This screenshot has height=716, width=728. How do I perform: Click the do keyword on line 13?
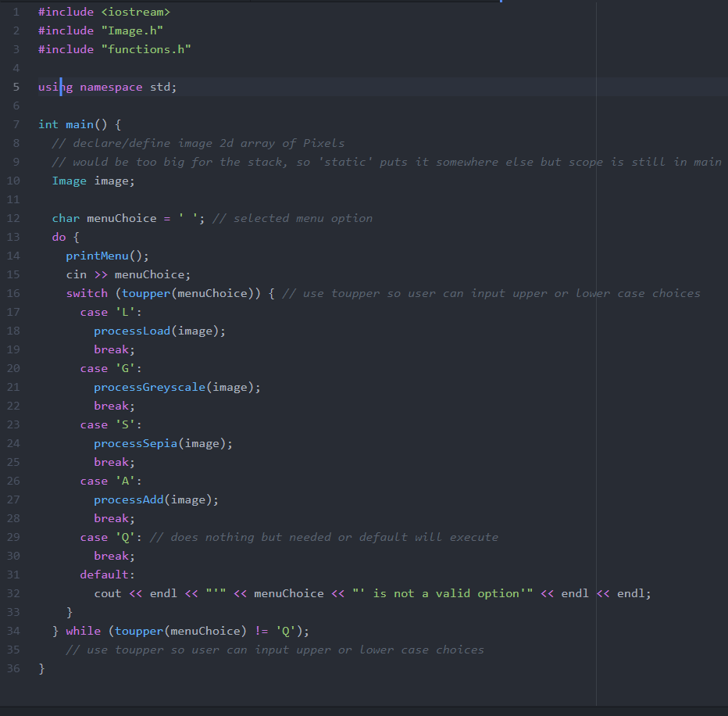(59, 237)
